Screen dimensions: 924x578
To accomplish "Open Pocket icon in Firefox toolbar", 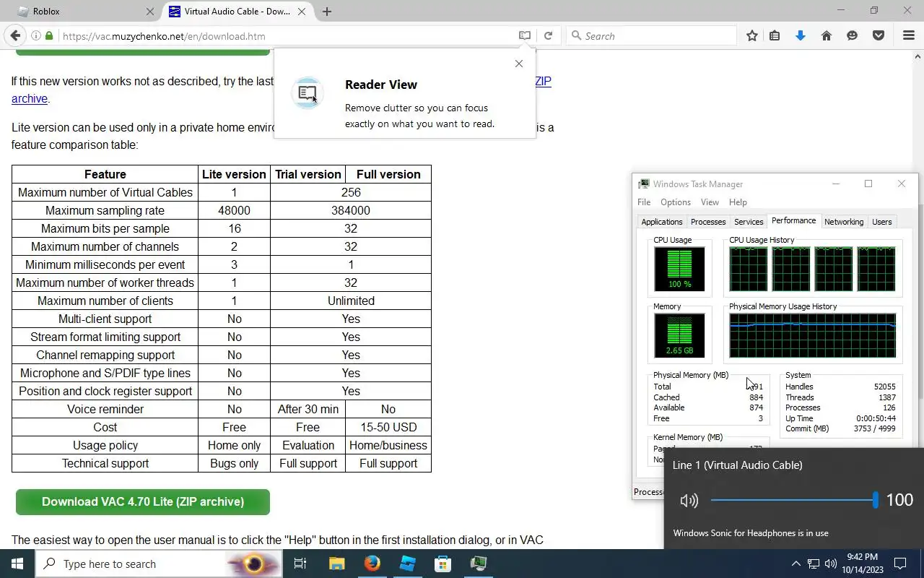I will (879, 35).
